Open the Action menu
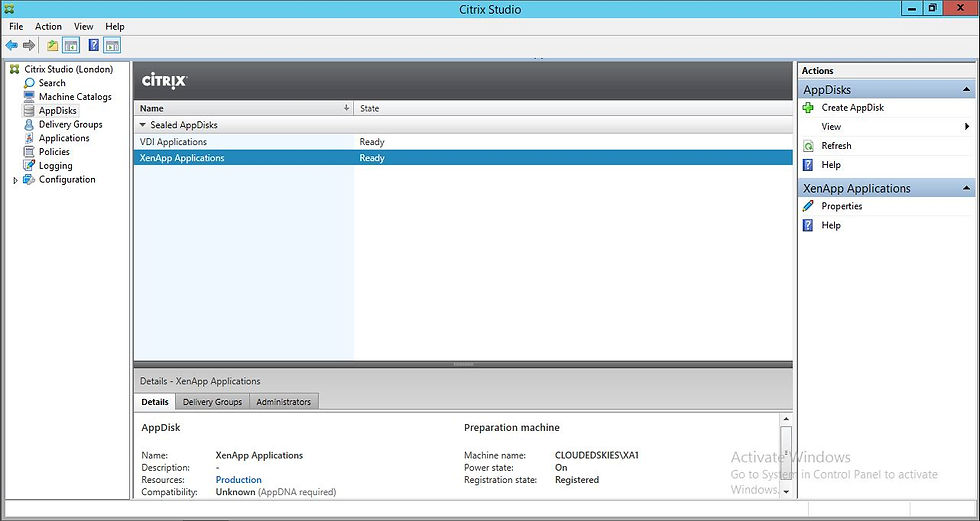The width and height of the screenshot is (980, 521). tap(48, 26)
